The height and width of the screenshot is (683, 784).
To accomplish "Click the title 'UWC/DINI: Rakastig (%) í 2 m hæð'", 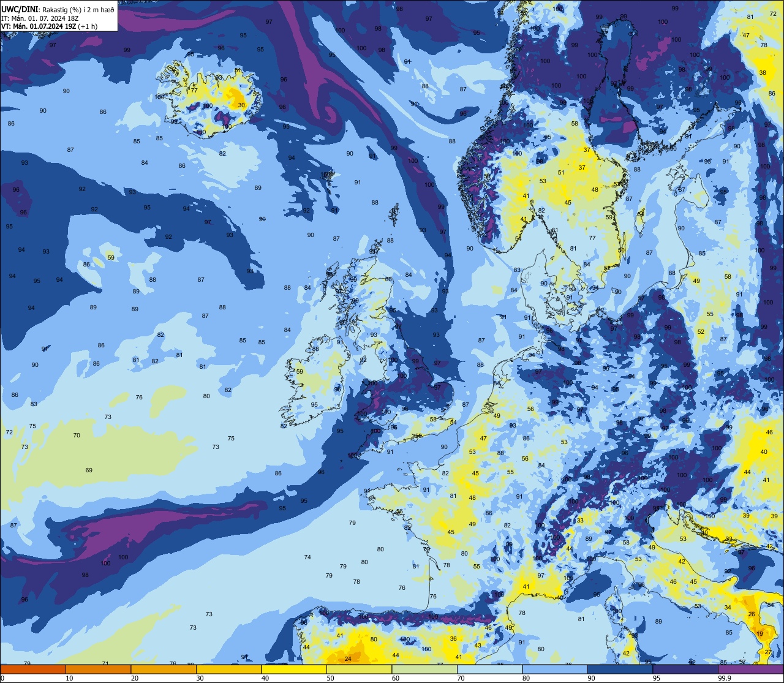I will [58, 9].
